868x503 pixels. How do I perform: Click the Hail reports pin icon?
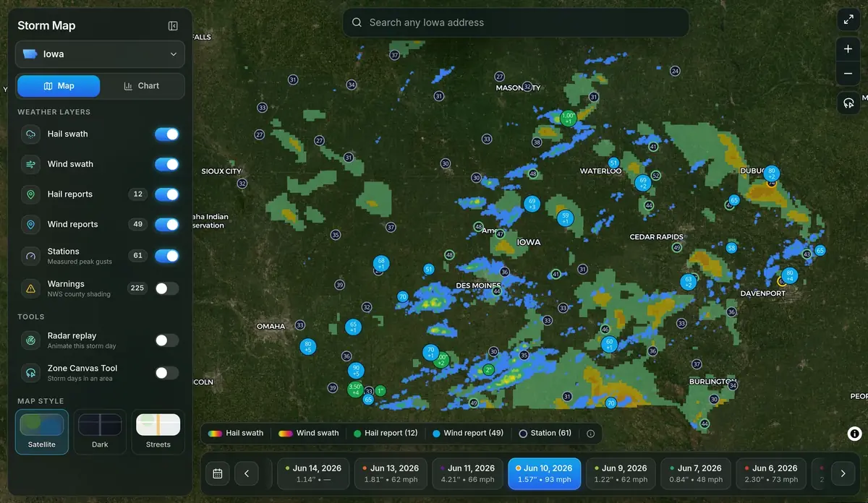pos(30,194)
